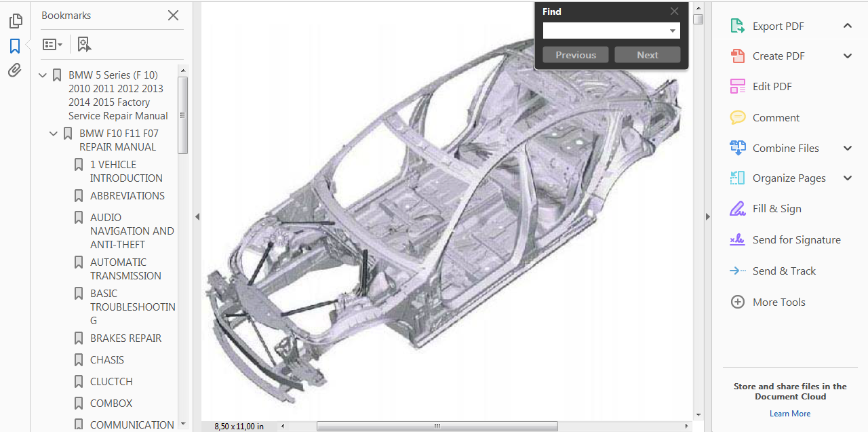Open the BRAKES REPAIR bookmark

coord(125,338)
